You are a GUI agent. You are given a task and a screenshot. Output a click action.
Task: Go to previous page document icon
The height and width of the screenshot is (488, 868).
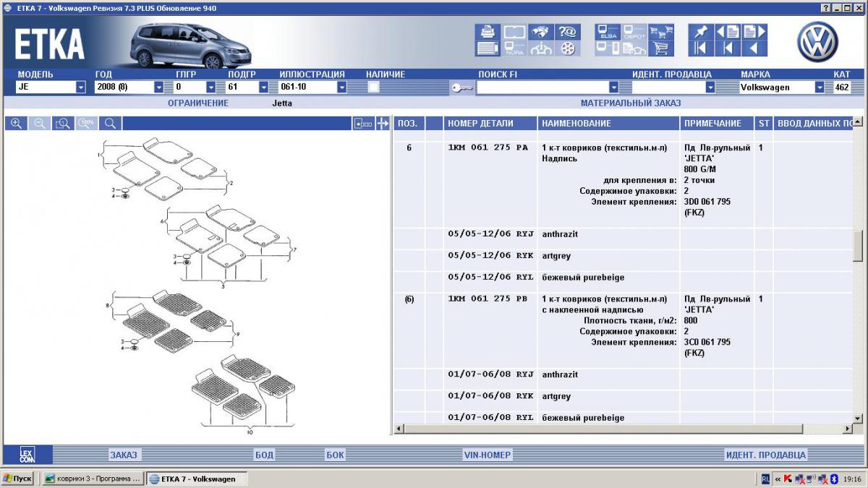[728, 32]
